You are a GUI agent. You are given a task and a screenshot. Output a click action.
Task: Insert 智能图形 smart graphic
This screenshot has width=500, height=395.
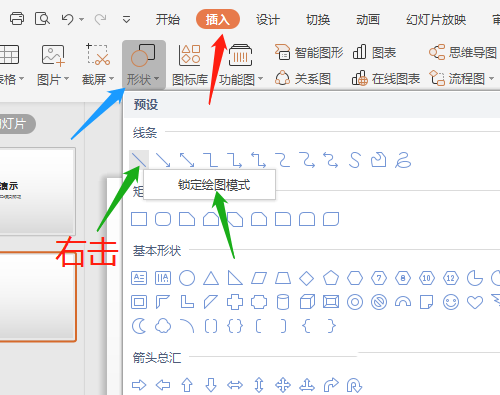(309, 52)
